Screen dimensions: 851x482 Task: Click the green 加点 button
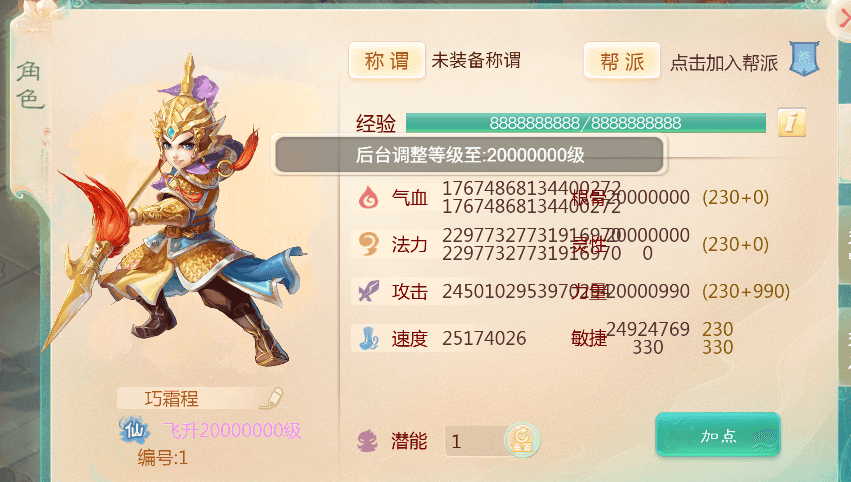(718, 435)
